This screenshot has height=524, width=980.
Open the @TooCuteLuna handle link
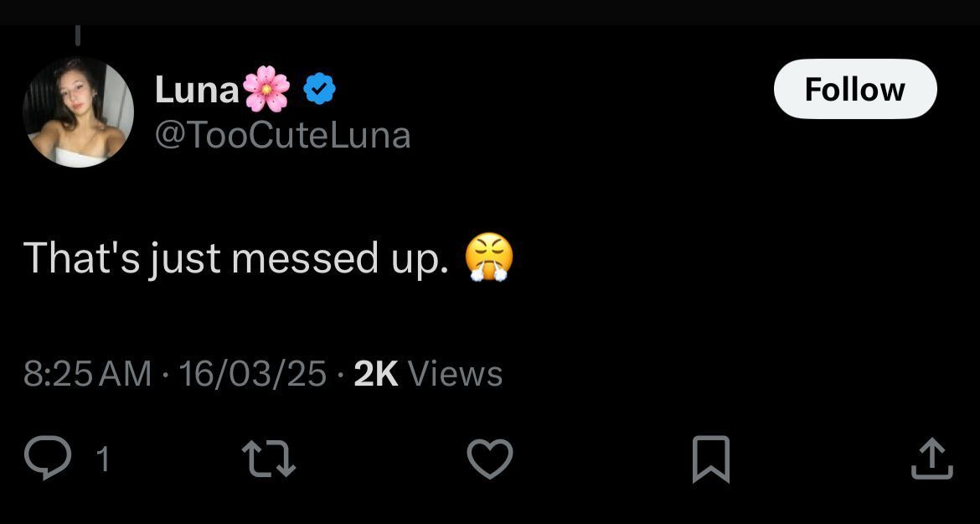[282, 134]
